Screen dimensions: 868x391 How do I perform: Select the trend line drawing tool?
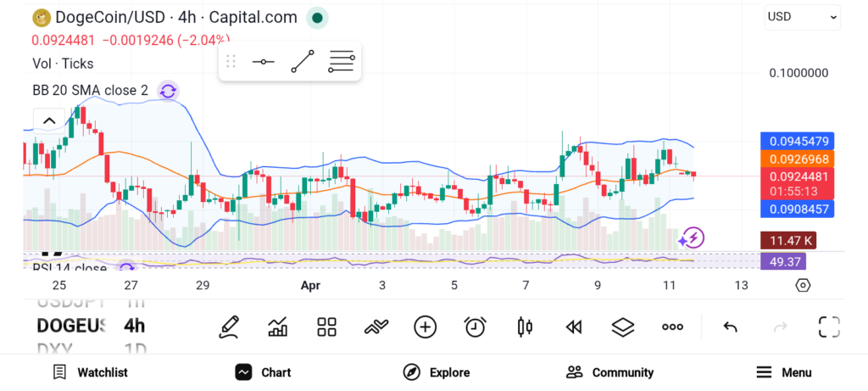pos(303,62)
